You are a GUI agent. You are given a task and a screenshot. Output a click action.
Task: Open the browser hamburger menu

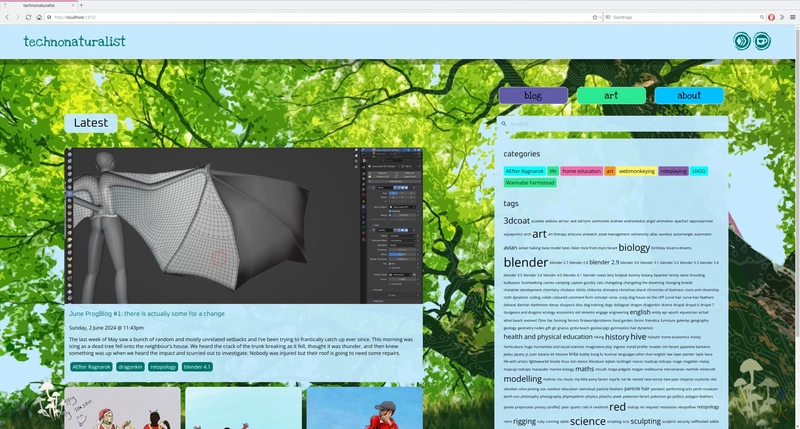tap(792, 17)
